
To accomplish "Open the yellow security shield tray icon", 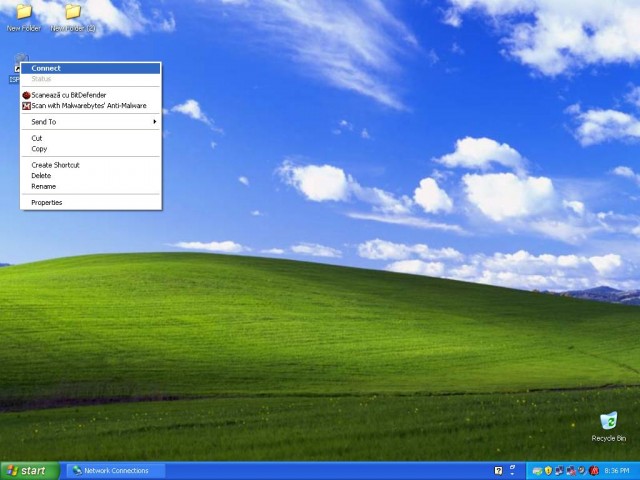I will click(548, 471).
